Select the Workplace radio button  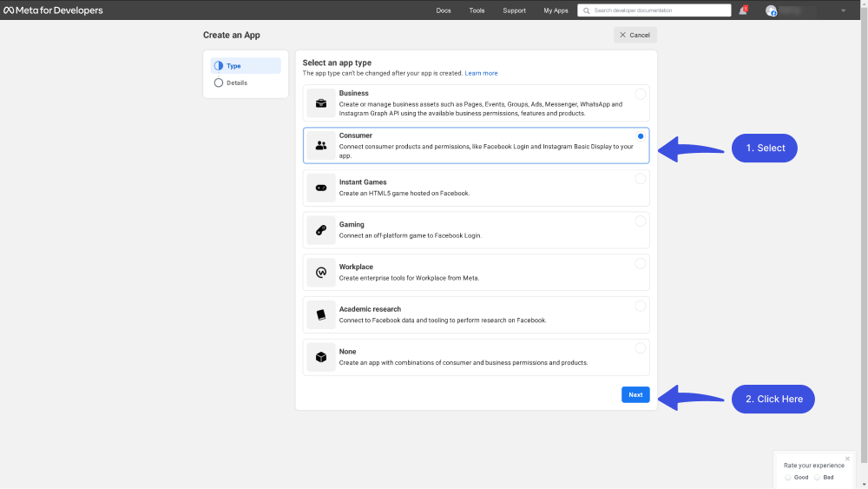coord(640,263)
